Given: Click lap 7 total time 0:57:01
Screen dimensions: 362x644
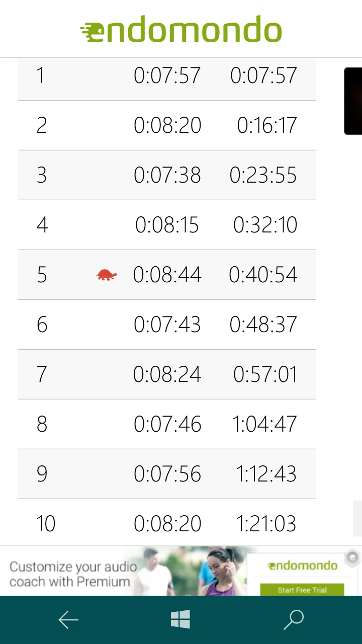Looking at the screenshot, I should click(x=265, y=374).
